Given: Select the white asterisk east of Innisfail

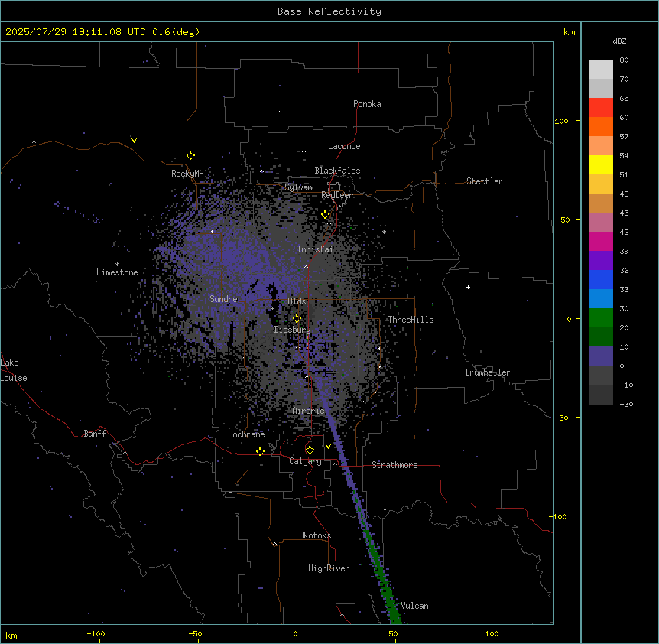Looking at the screenshot, I should click(x=384, y=233).
